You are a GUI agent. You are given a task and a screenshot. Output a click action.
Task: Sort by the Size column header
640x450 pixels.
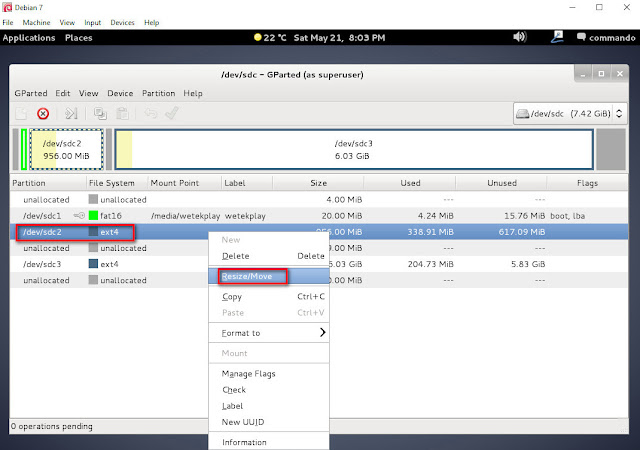(x=318, y=183)
